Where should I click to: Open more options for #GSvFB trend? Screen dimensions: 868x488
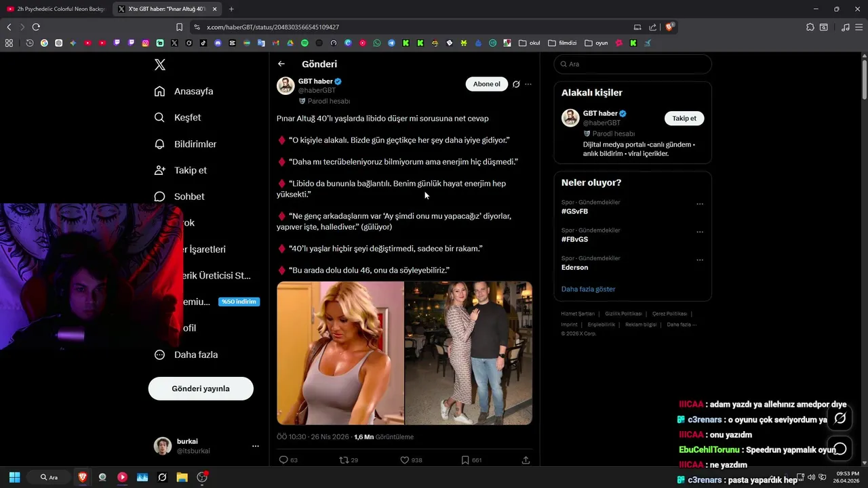click(700, 204)
